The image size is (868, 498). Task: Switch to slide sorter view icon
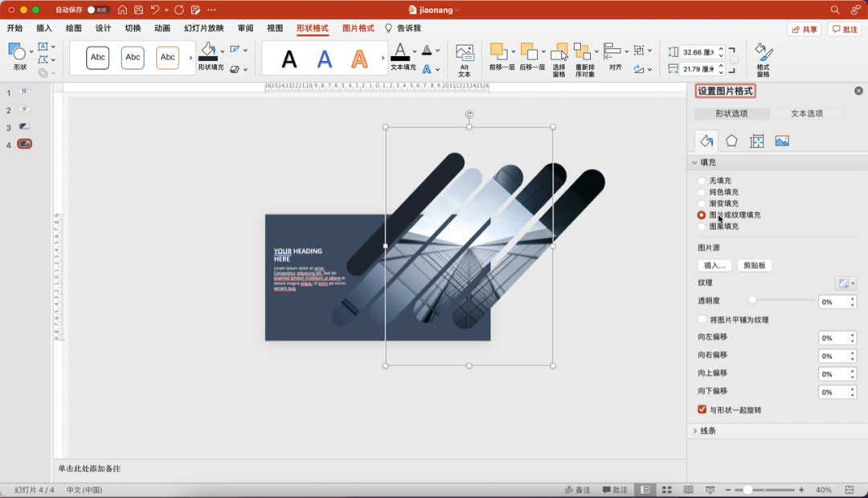(667, 490)
